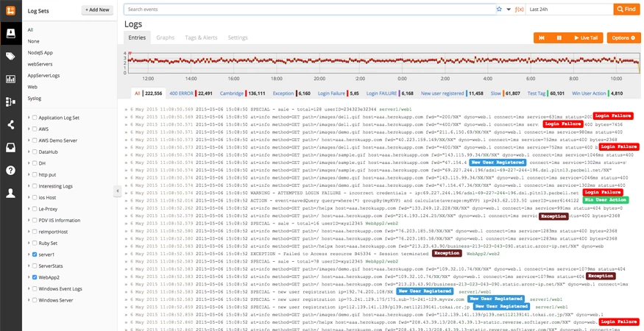The height and width of the screenshot is (331, 644).
Task: Check the DataHub checkbox
Action: point(35,152)
